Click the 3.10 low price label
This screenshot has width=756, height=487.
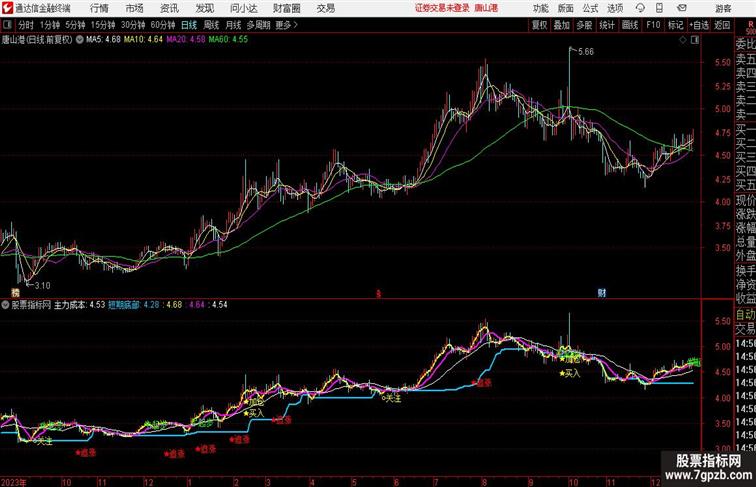(x=42, y=285)
